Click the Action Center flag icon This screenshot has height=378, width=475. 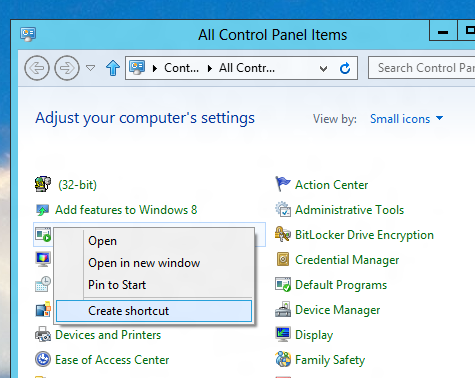pos(283,184)
